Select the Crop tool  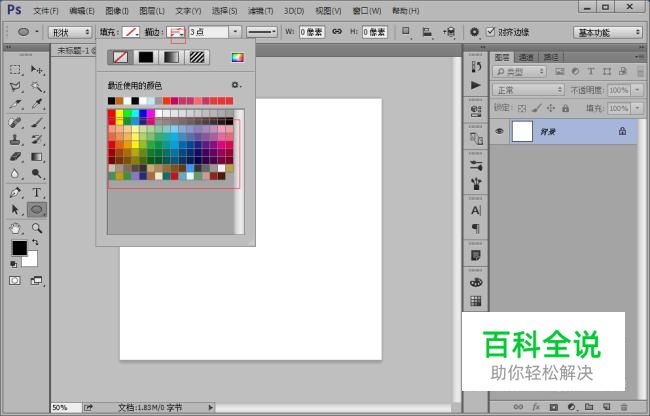[15, 104]
